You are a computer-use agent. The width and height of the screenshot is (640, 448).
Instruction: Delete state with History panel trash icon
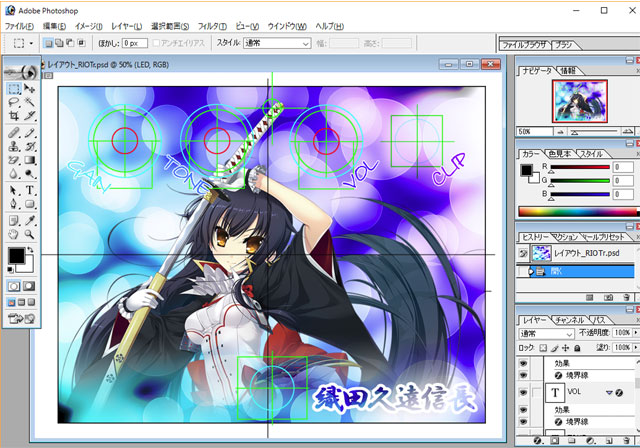[626, 297]
